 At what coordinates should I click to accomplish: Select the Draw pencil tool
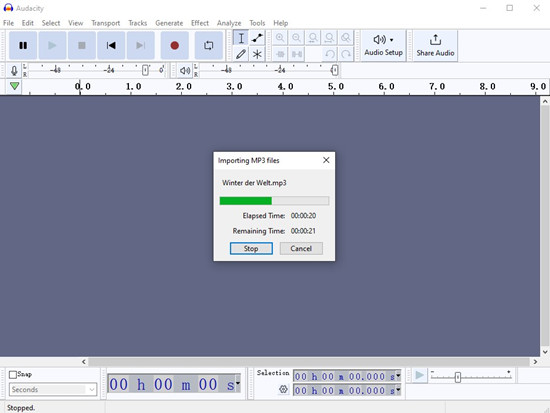tap(241, 54)
